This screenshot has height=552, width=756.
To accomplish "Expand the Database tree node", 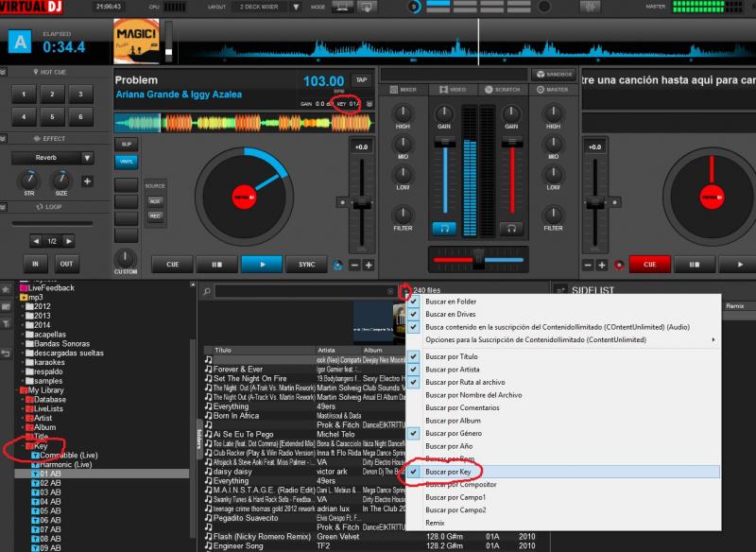I will (x=22, y=400).
